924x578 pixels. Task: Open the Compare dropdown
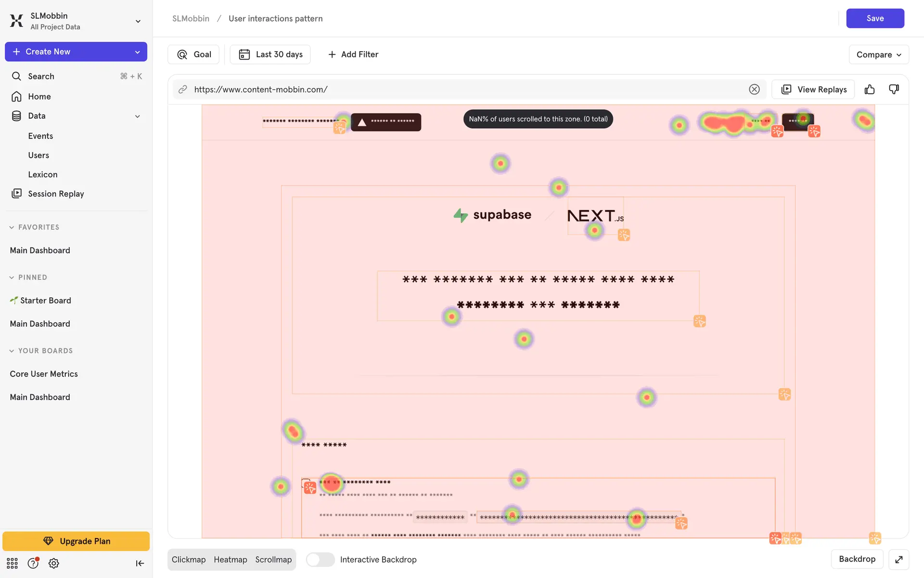click(x=878, y=54)
